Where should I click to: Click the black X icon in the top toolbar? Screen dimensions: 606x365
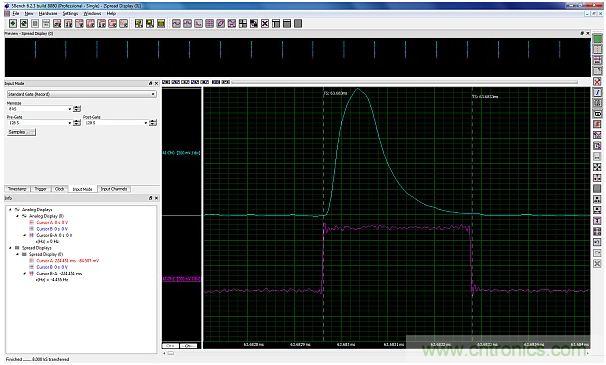pyautogui.click(x=265, y=24)
